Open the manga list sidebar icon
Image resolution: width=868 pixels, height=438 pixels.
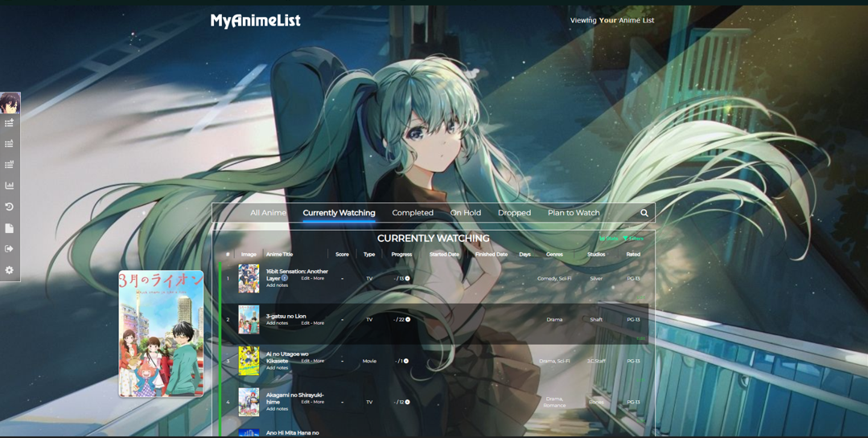(x=10, y=165)
